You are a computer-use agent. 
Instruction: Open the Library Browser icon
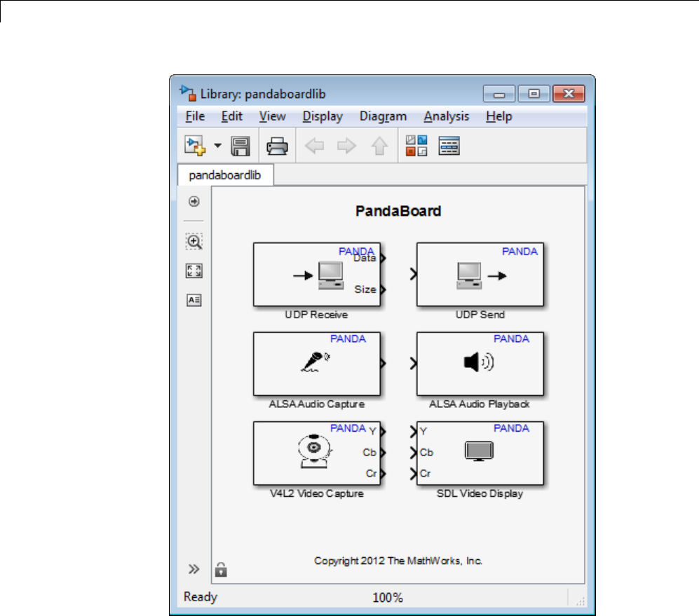point(416,146)
